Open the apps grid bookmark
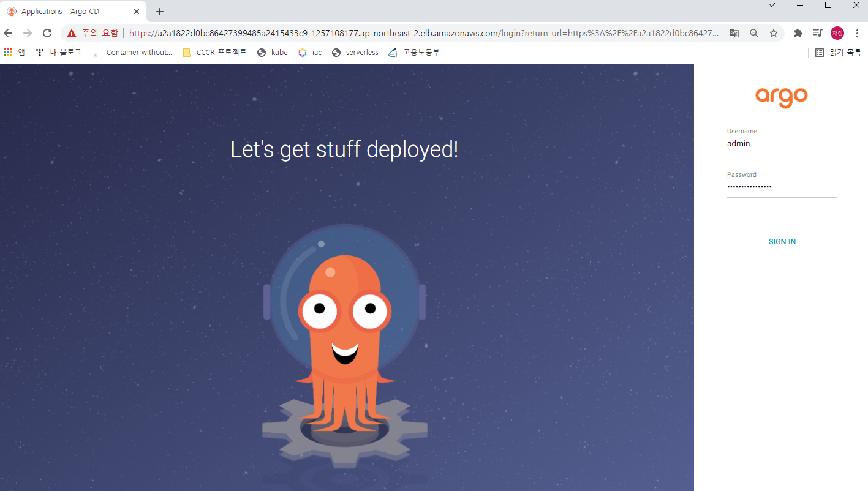Image resolution: width=868 pixels, height=491 pixels. click(x=14, y=53)
